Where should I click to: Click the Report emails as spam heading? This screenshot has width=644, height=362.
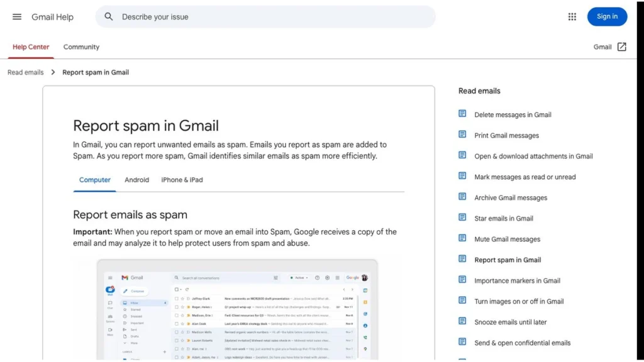click(130, 215)
